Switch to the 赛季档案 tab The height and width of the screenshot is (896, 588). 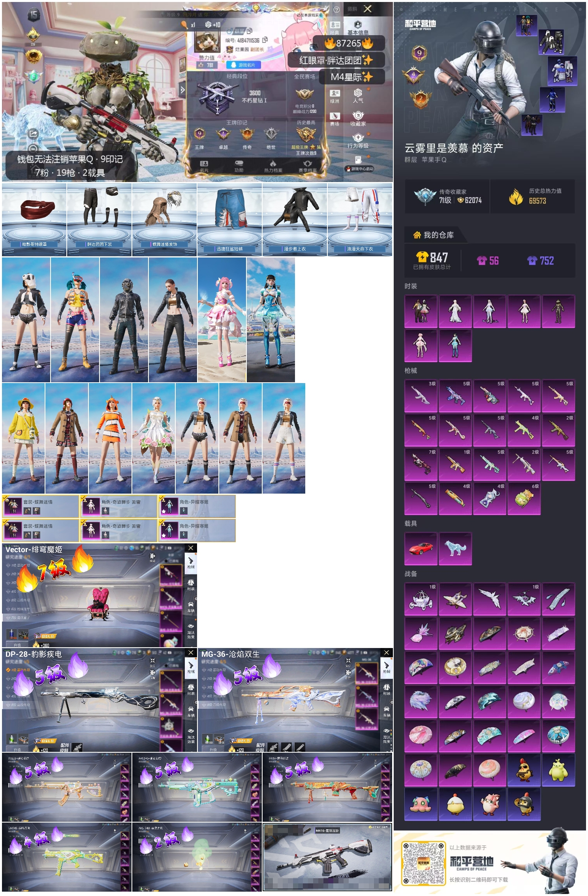308,166
